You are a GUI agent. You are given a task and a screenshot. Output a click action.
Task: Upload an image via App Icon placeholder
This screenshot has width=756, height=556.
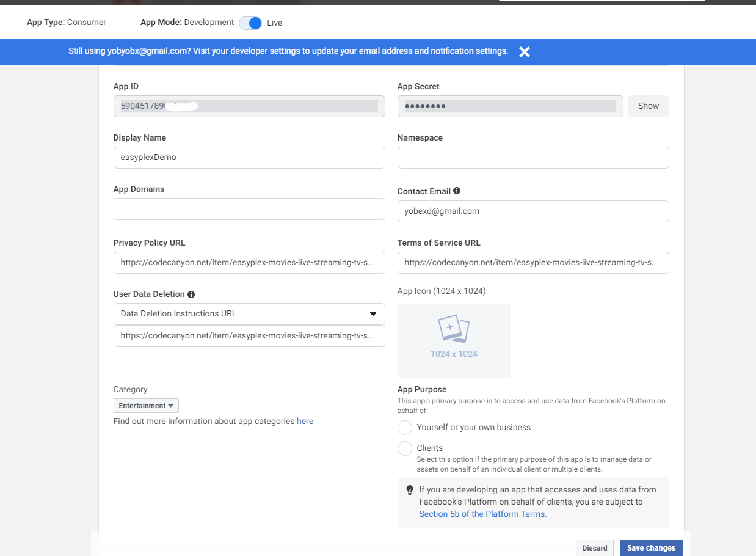coord(454,340)
